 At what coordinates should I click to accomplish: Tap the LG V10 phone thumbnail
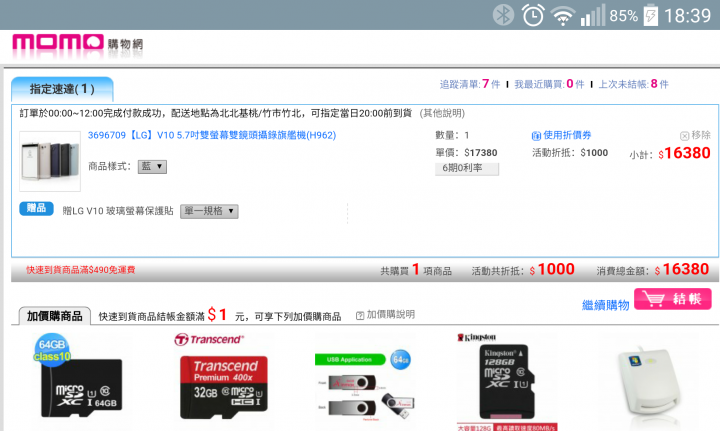tap(50, 161)
